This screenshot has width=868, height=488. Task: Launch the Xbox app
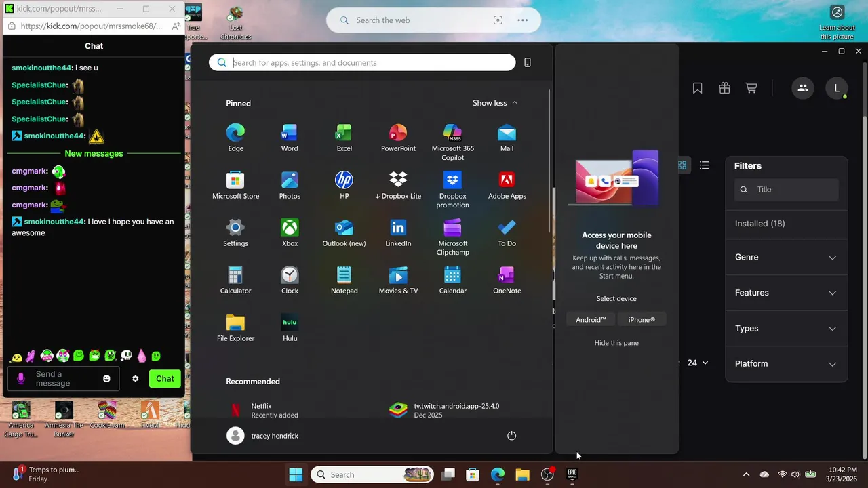click(290, 232)
